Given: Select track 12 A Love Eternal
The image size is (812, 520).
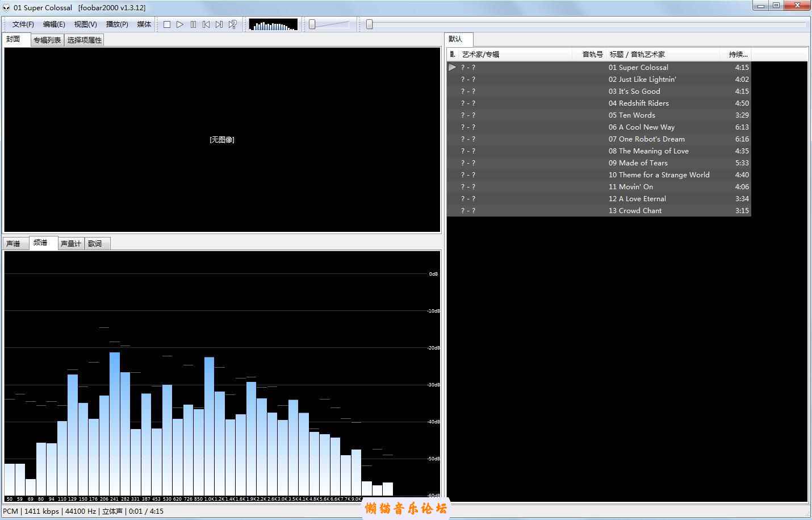Looking at the screenshot, I should tap(599, 198).
